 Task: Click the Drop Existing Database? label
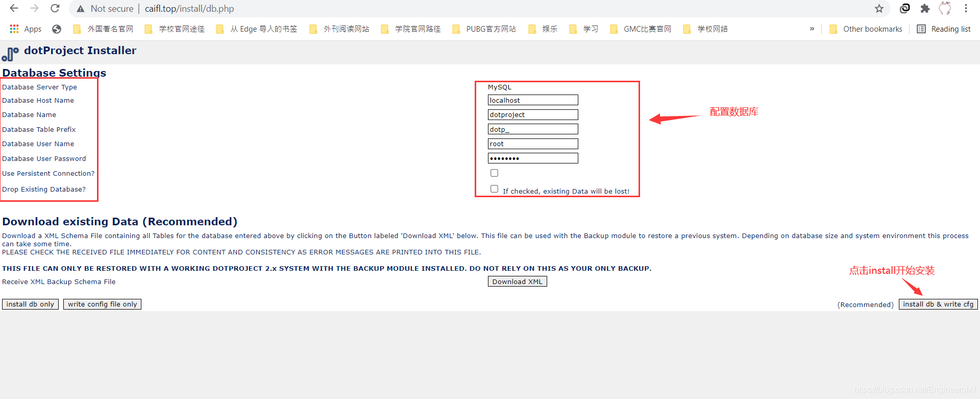pos(44,189)
